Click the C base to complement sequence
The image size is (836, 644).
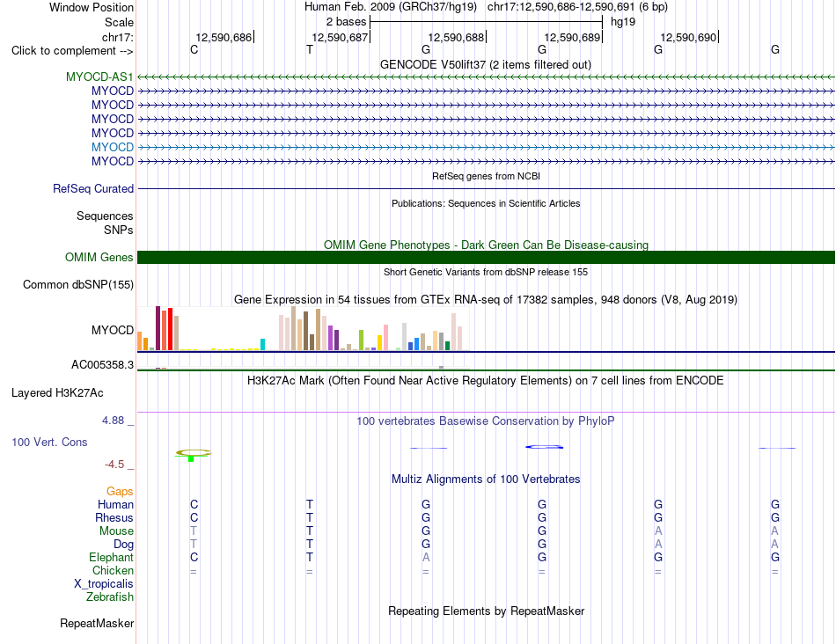(194, 49)
